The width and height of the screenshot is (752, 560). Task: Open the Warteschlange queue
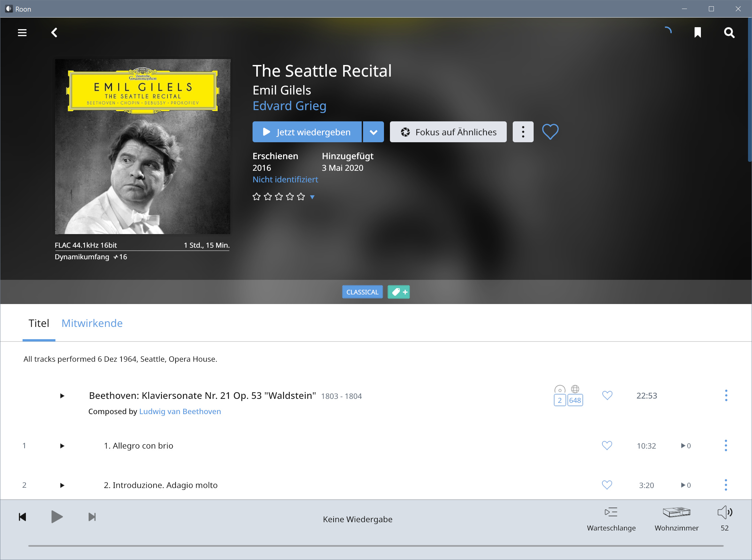[x=611, y=519]
